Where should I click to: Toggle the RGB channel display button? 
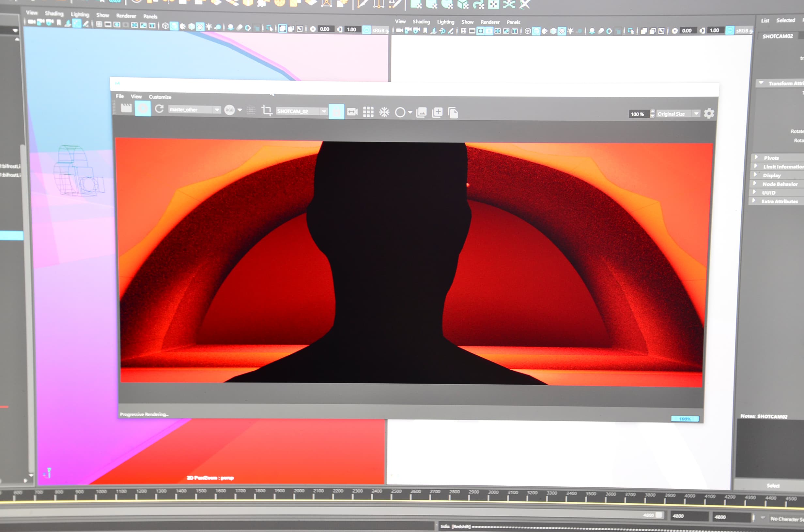[229, 110]
